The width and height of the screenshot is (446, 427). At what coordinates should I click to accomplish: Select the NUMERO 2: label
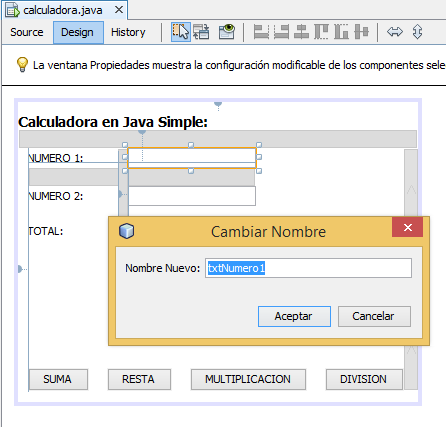(56, 196)
